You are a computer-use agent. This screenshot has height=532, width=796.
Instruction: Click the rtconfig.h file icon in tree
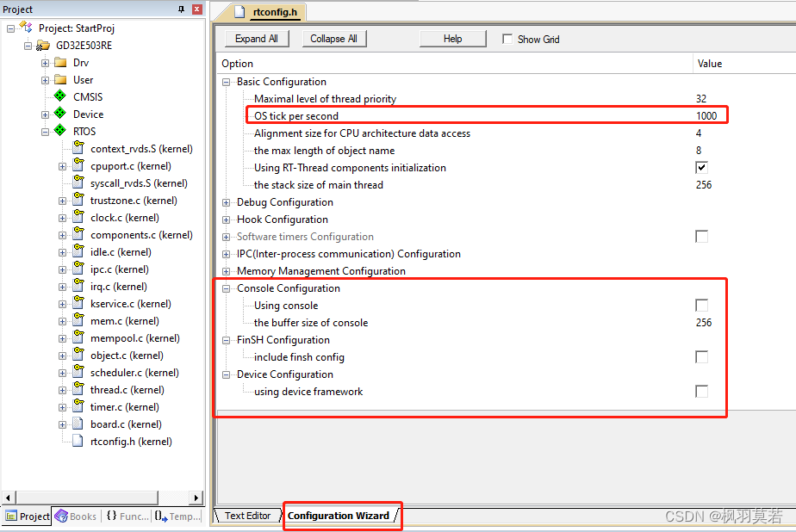pos(78,441)
